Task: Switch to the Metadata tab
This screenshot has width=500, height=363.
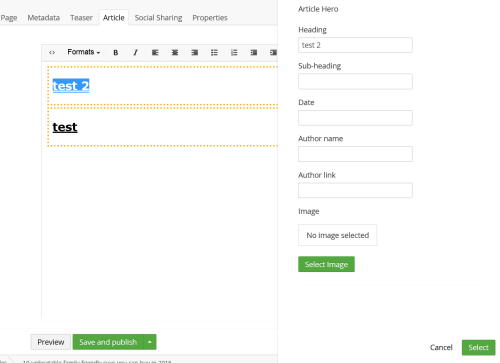Action: pyautogui.click(x=44, y=18)
